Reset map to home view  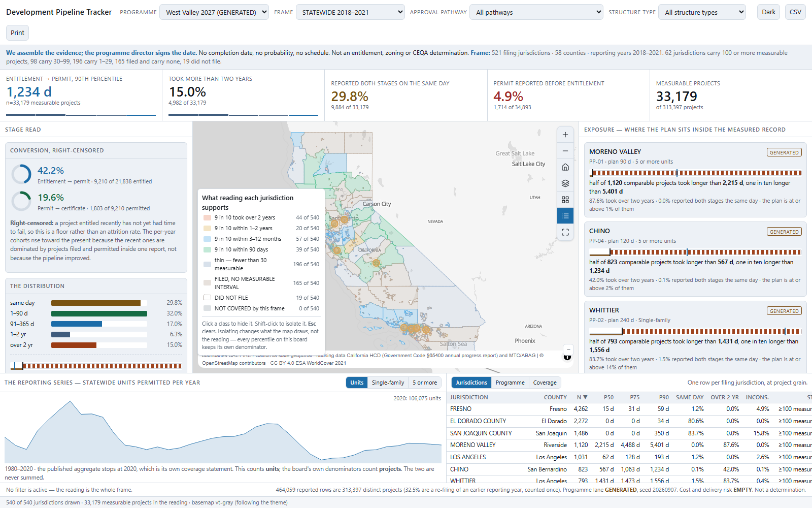click(565, 167)
